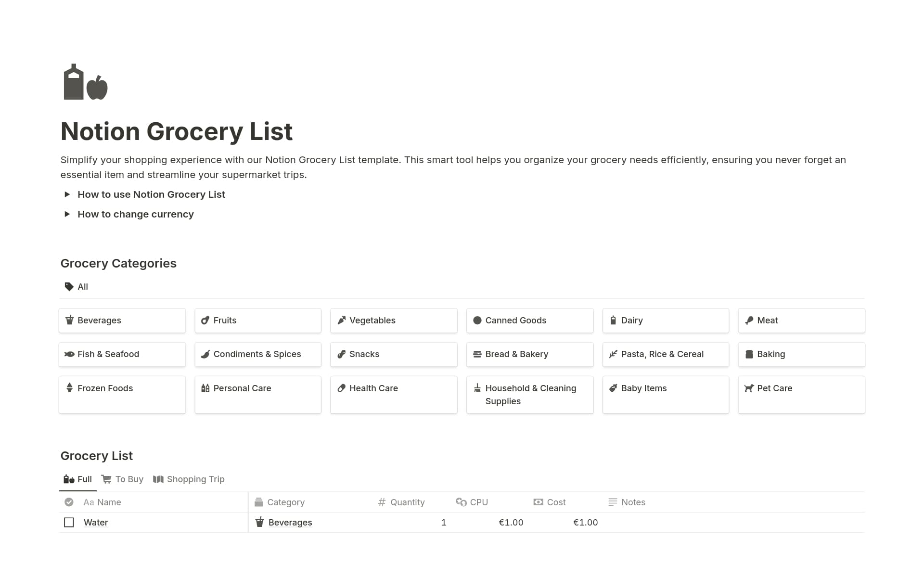Click the Pet Care dog icon
This screenshot has height=577, width=924.
(x=750, y=388)
